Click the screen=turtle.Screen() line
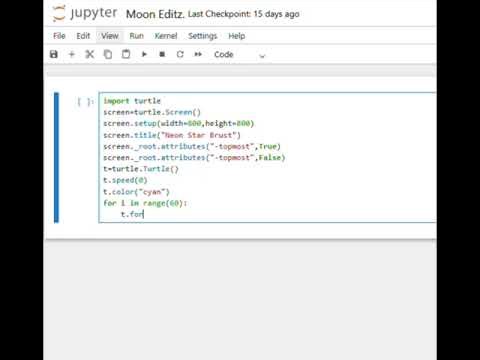The height and width of the screenshot is (360, 480). click(x=152, y=112)
